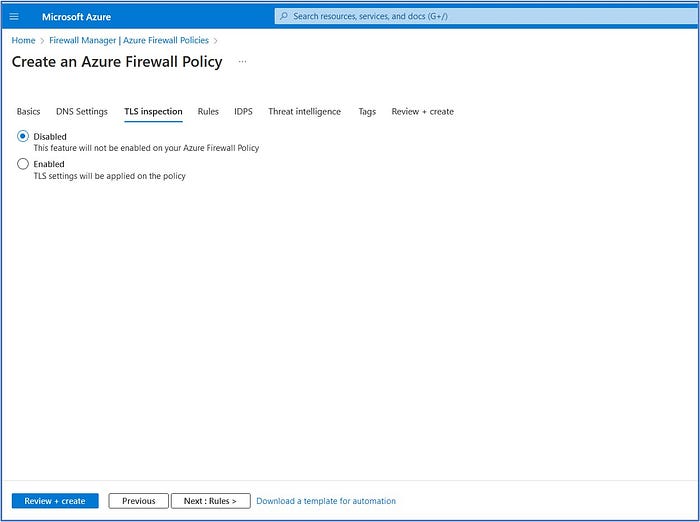Click the blue Review + create button
Screen dimensions: 700x522
click(55, 501)
